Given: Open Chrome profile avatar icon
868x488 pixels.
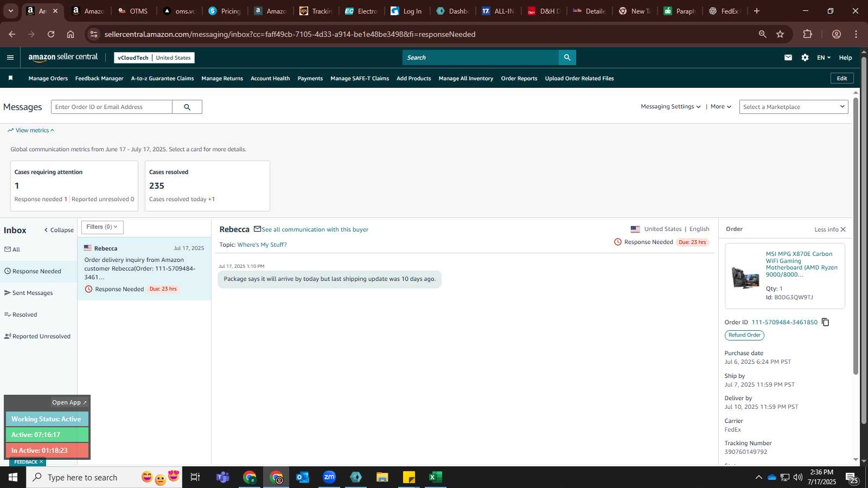Looking at the screenshot, I should [x=837, y=34].
